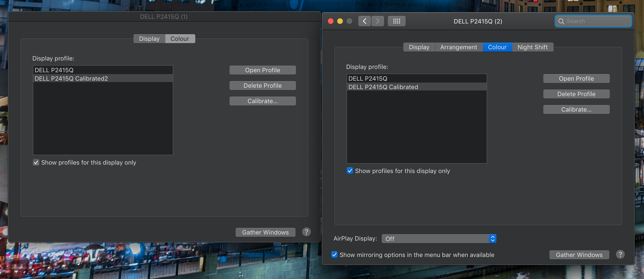Select DELL P2415Q Calibrated profile in window (2)
Screen dimensions: 644x279
coord(417,87)
